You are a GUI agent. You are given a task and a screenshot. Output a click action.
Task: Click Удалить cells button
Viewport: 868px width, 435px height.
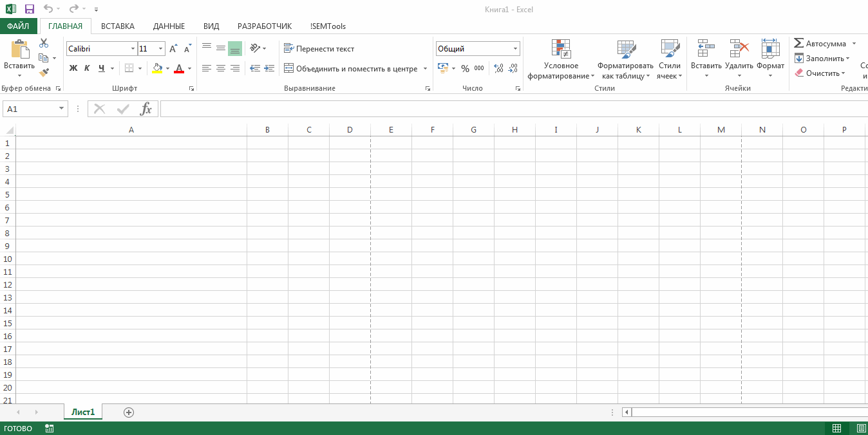pos(739,59)
